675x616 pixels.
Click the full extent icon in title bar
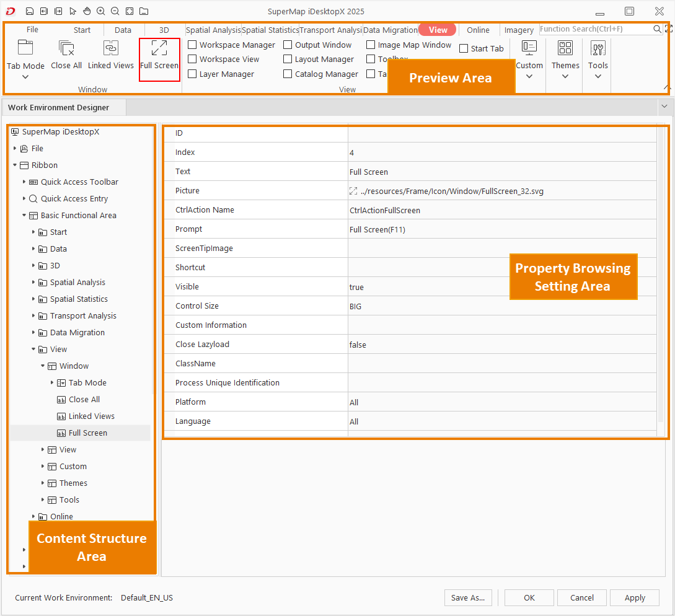click(x=130, y=11)
